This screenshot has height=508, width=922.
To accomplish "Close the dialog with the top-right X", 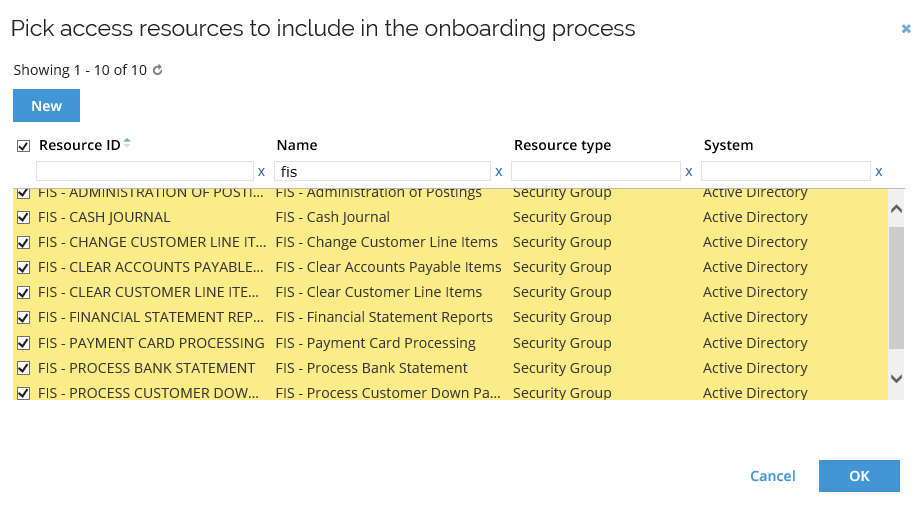I will click(906, 29).
